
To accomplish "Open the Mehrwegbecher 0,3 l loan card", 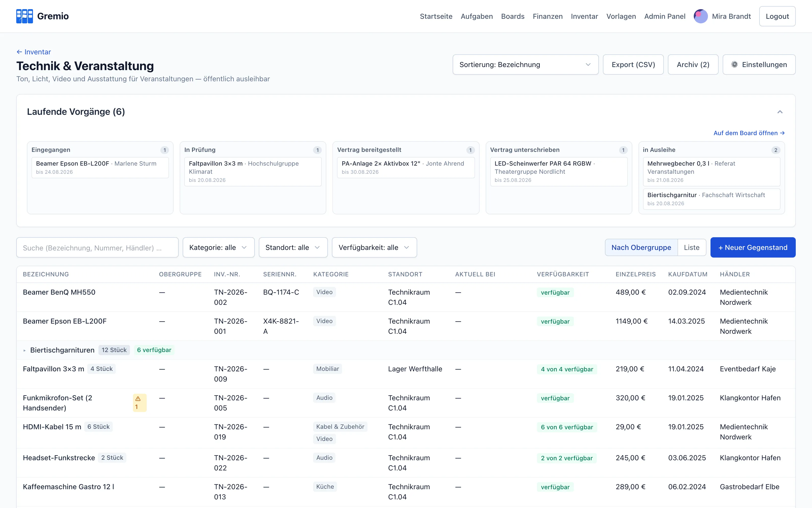I will [x=711, y=172].
